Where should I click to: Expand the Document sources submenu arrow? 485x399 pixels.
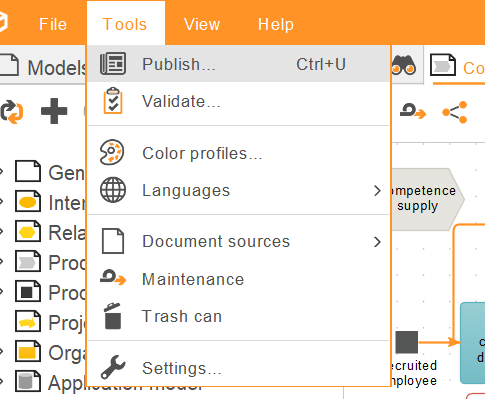click(x=377, y=242)
